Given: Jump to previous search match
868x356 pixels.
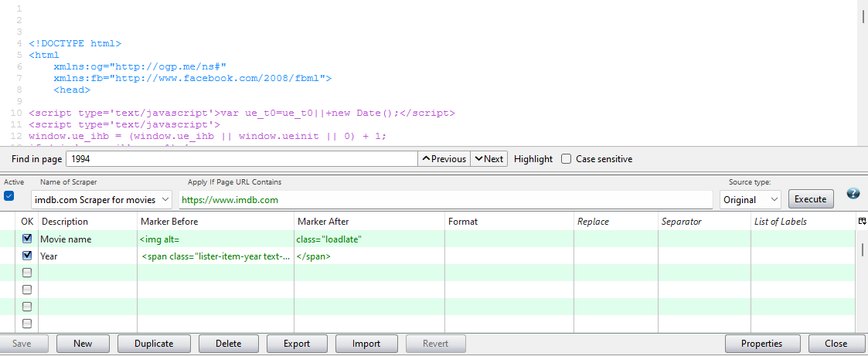Looking at the screenshot, I should (444, 159).
